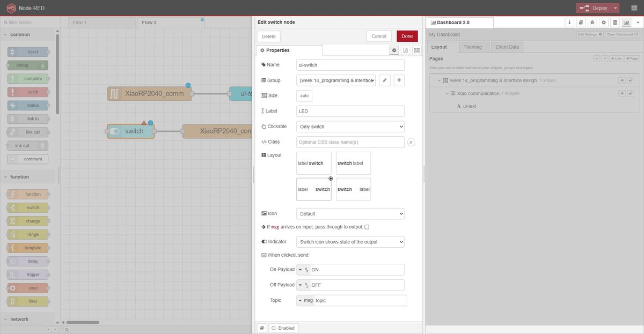Image resolution: width=644 pixels, height=334 pixels.
Task: Select the Properties tab in edit dialog
Action: pyautogui.click(x=289, y=50)
